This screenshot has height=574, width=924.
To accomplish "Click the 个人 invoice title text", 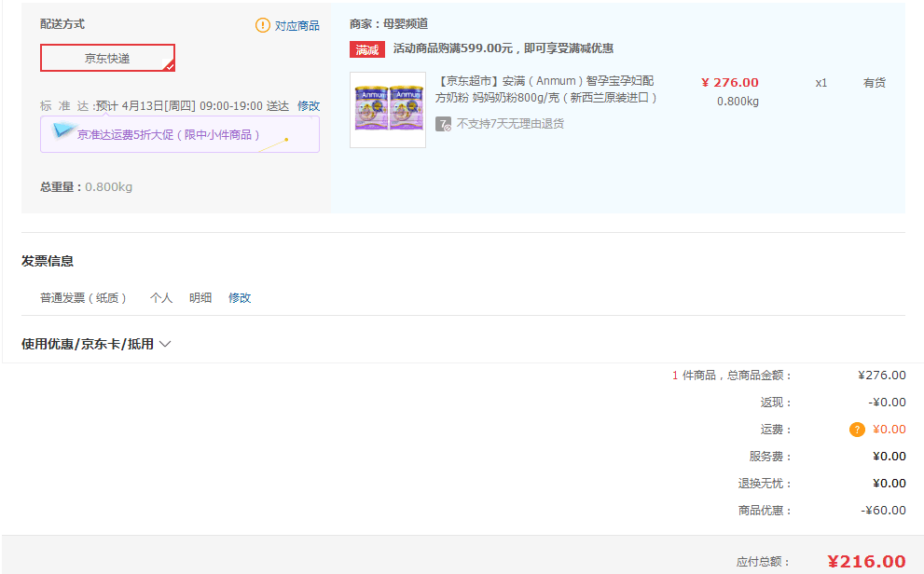I will [161, 298].
